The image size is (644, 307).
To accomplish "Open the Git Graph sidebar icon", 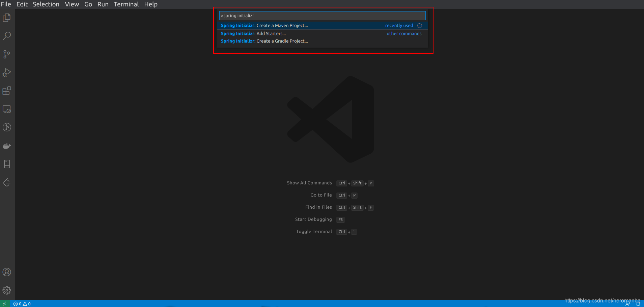I will click(x=7, y=127).
